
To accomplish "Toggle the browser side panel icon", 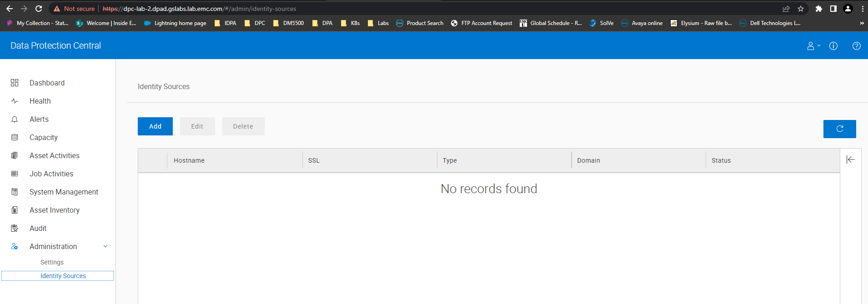I will click(x=833, y=9).
